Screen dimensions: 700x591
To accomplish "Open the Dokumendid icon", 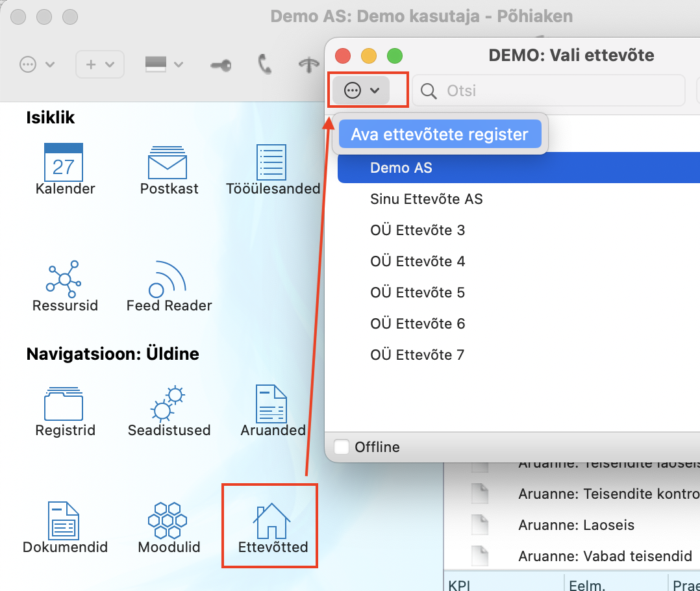I will click(64, 521).
